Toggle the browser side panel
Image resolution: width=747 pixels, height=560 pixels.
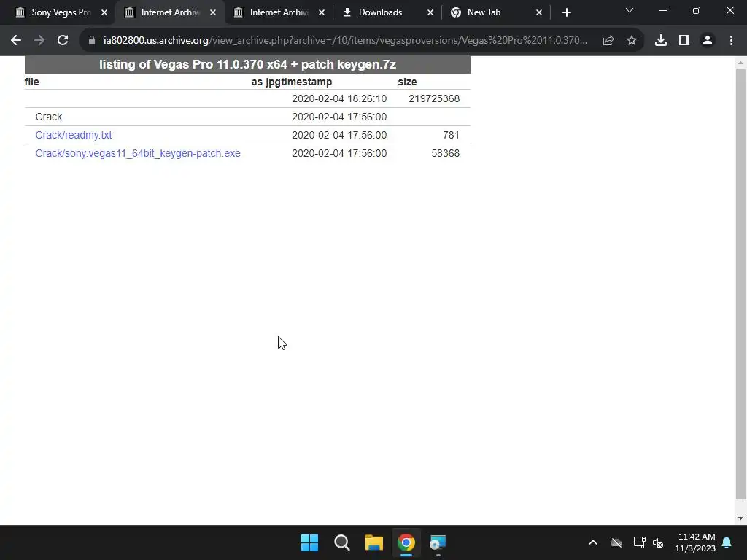(x=684, y=41)
